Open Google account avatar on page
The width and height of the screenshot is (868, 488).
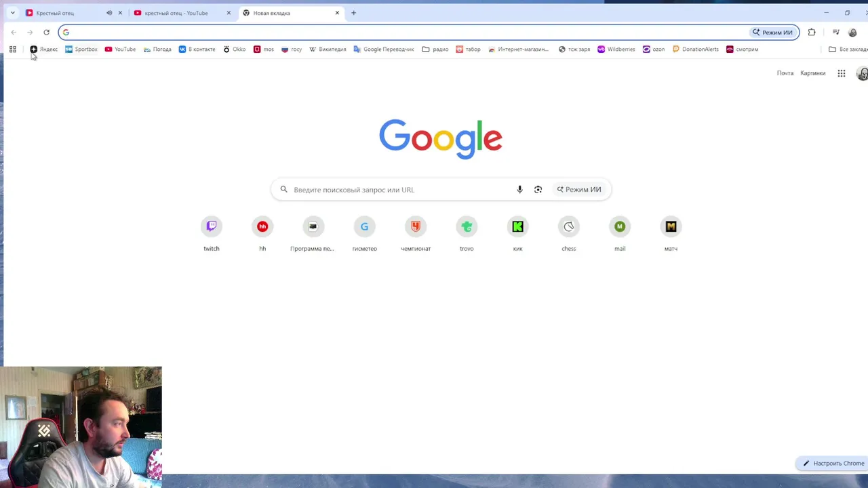click(x=863, y=73)
